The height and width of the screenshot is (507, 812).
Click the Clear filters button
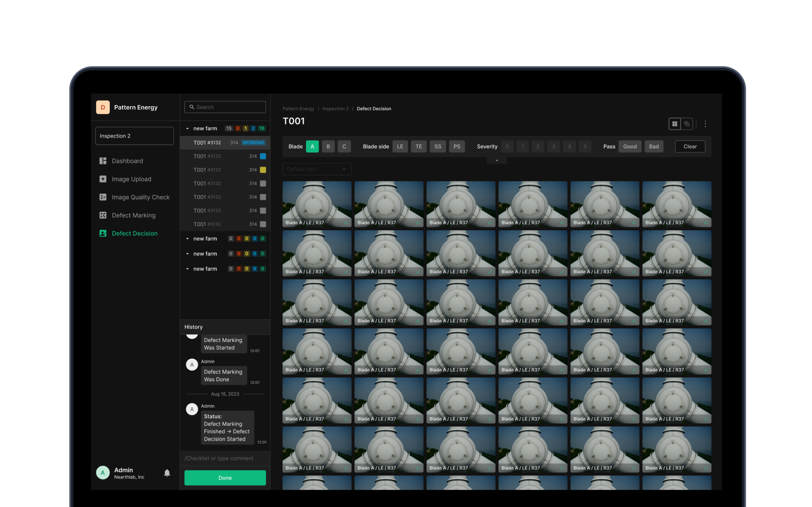click(690, 147)
